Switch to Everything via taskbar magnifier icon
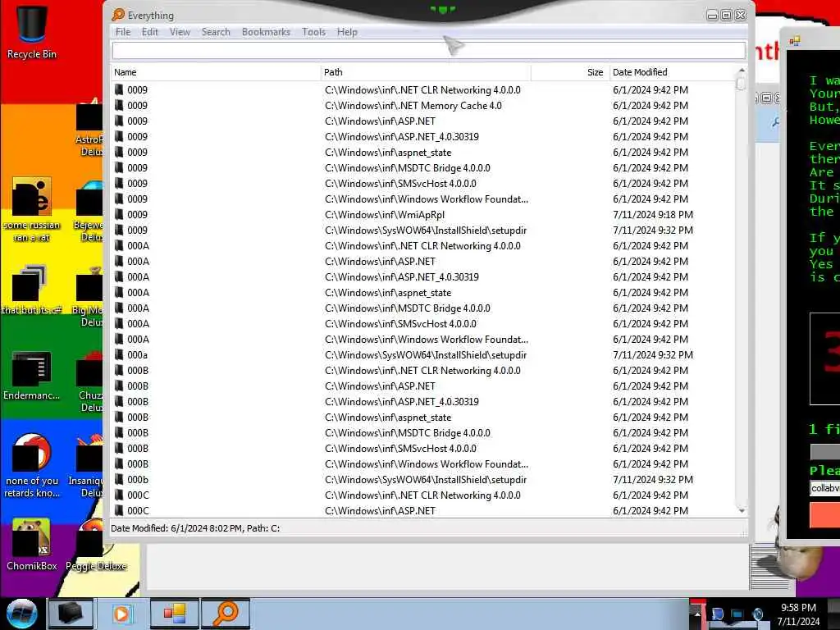This screenshot has width=840, height=630. [x=225, y=614]
